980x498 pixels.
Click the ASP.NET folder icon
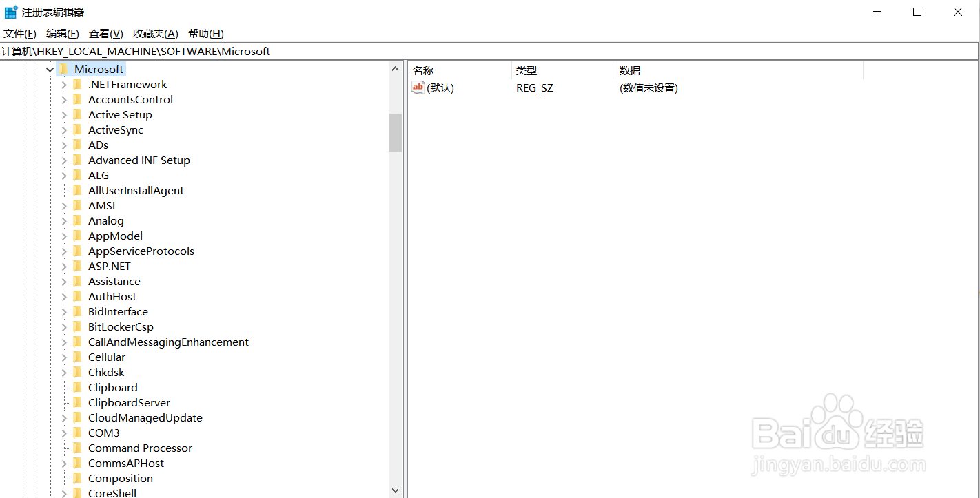[x=77, y=266]
